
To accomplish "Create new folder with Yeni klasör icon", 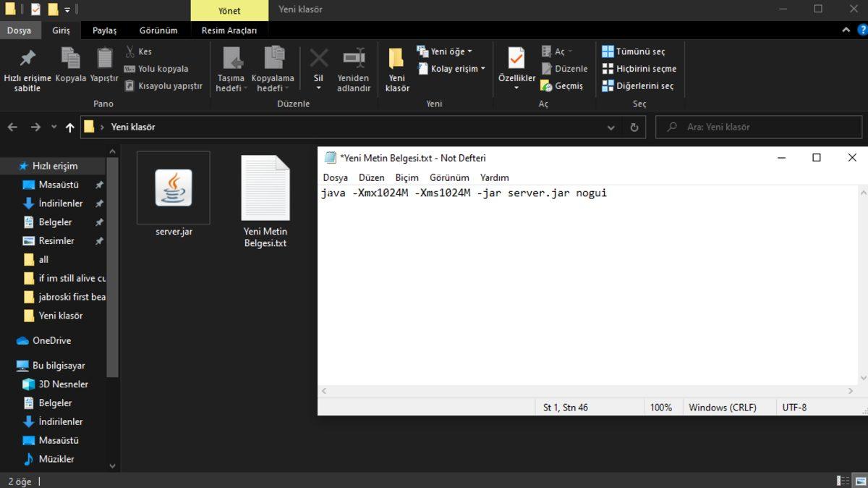I will [396, 59].
